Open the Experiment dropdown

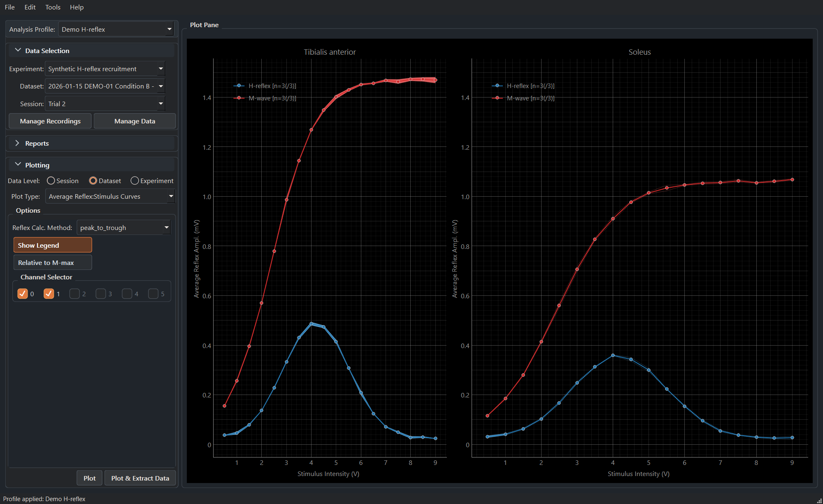(x=105, y=69)
